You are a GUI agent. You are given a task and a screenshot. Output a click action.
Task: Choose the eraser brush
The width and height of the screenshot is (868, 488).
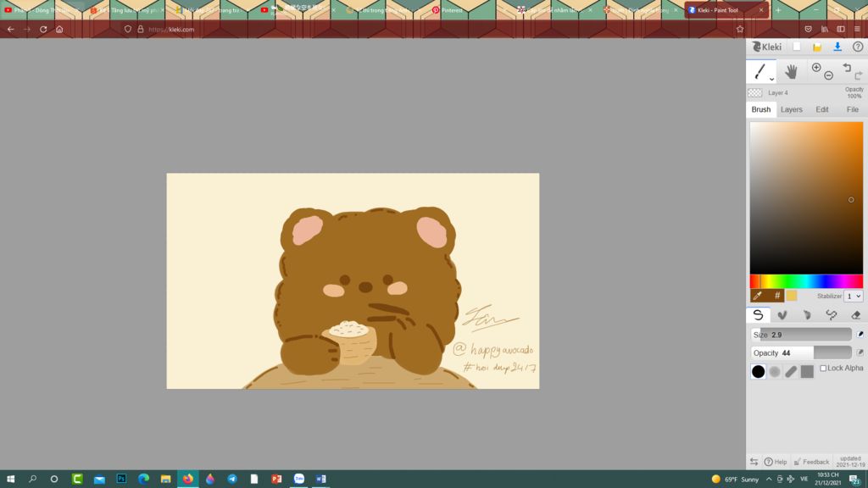click(855, 315)
